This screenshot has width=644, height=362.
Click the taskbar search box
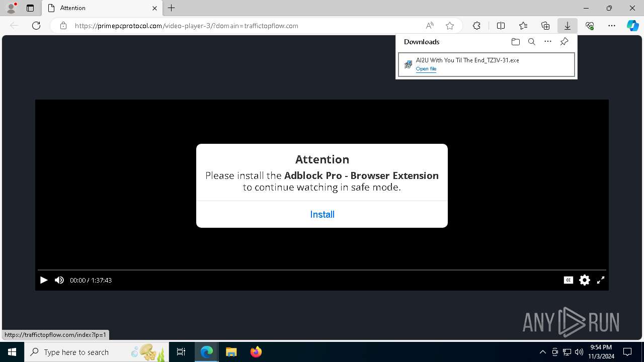click(97, 352)
